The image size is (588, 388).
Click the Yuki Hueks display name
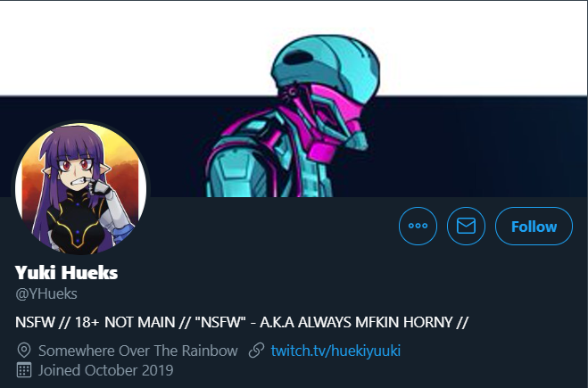(66, 273)
